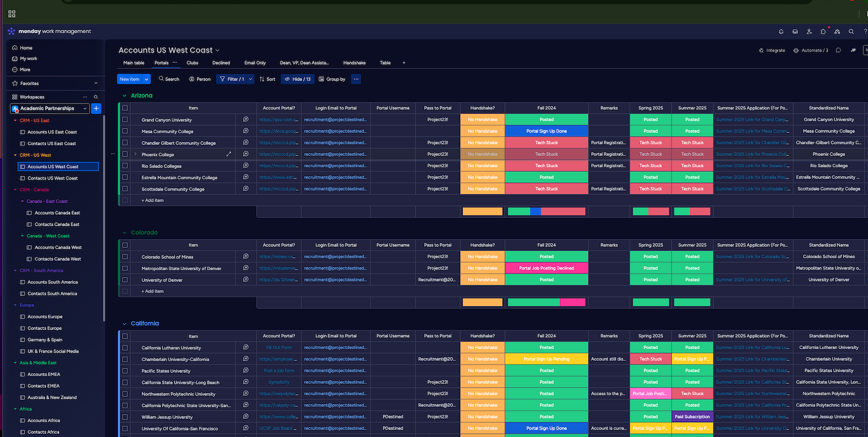Open the Workspaces three-dot menu
Viewport: 868px width, 437px height.
point(85,97)
